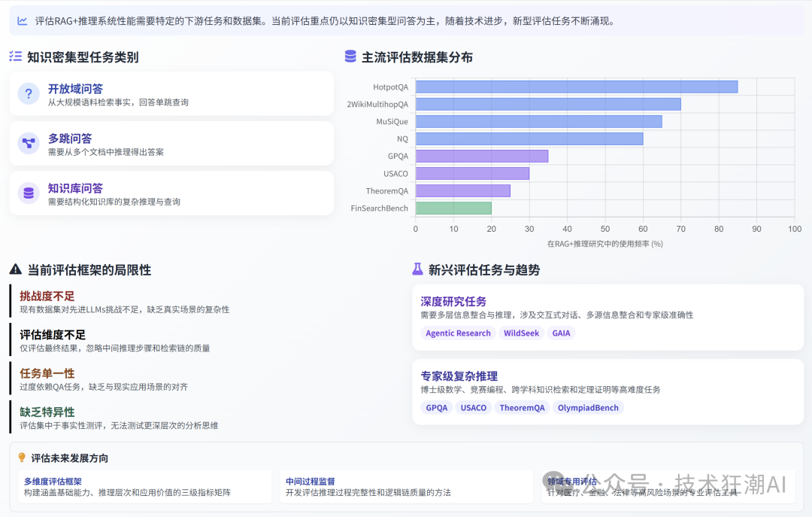Click the lightbulb icon beside 评估未来发展方向

click(x=22, y=458)
